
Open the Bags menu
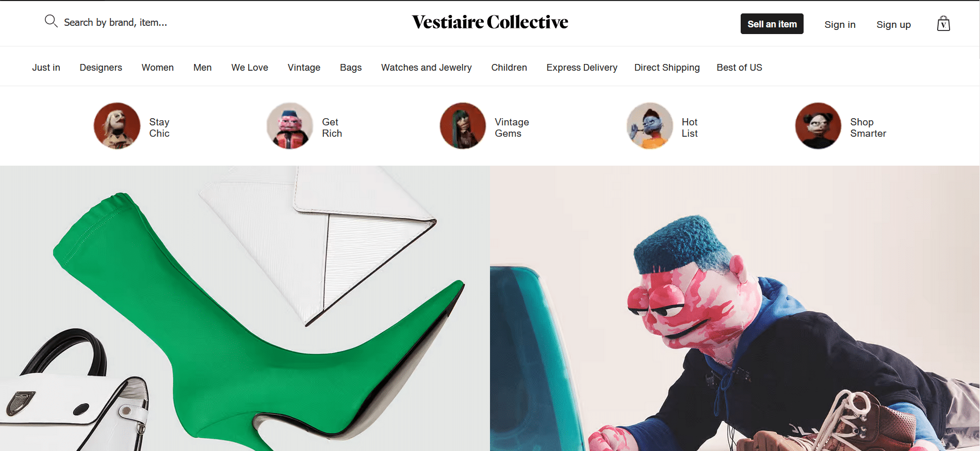[351, 68]
